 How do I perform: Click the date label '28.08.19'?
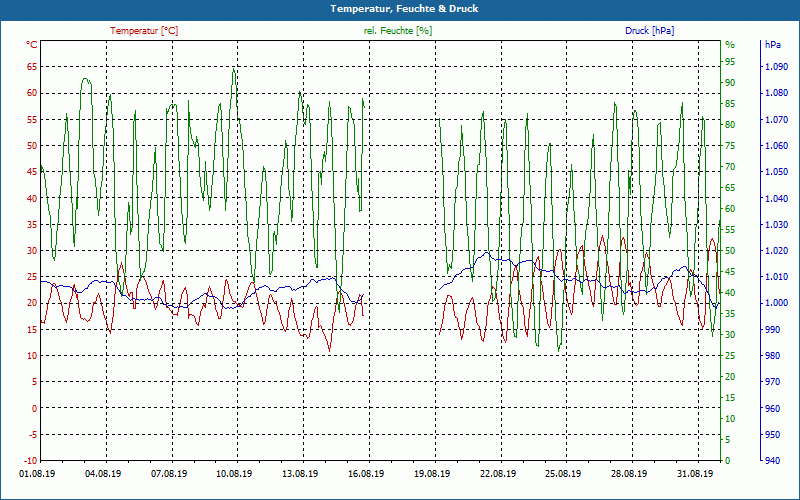tap(629, 473)
